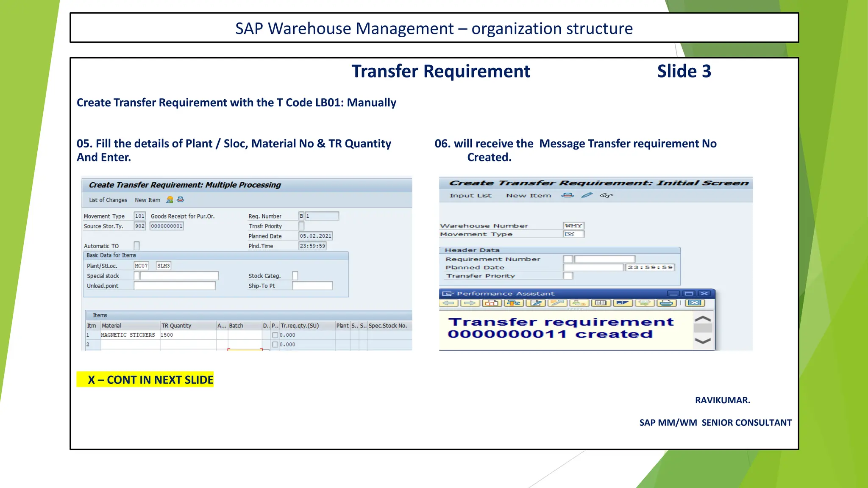Click the empty Planned Date field on Initial Screen

point(593,268)
